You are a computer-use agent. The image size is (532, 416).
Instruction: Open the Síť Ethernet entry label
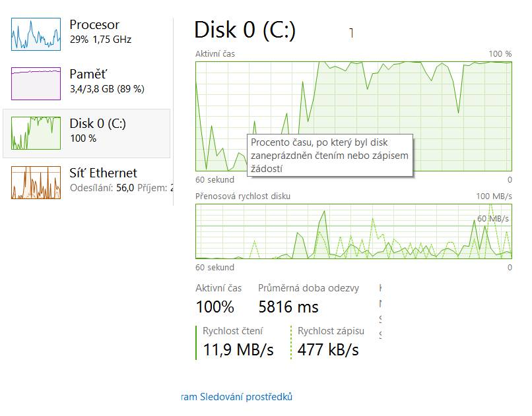(103, 173)
